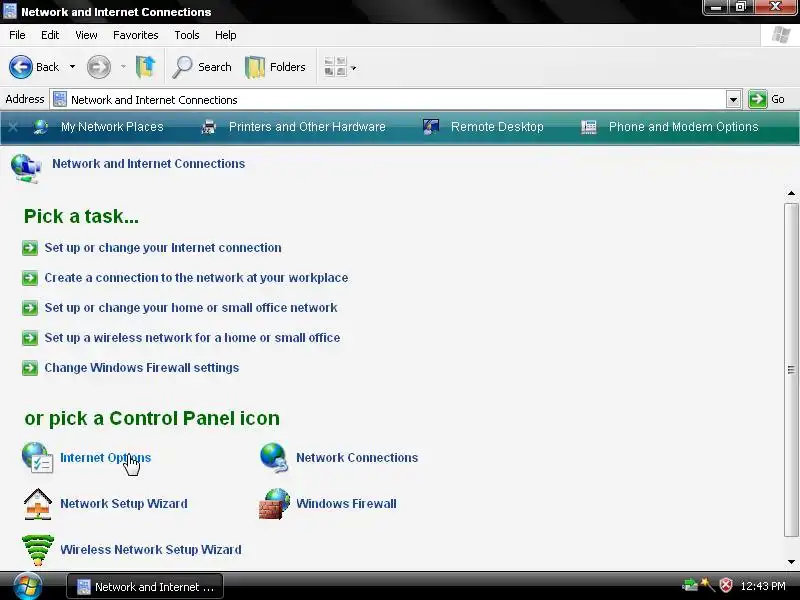Image resolution: width=800 pixels, height=600 pixels.
Task: Open Wireless Network Setup Wizard text link
Action: click(x=151, y=549)
